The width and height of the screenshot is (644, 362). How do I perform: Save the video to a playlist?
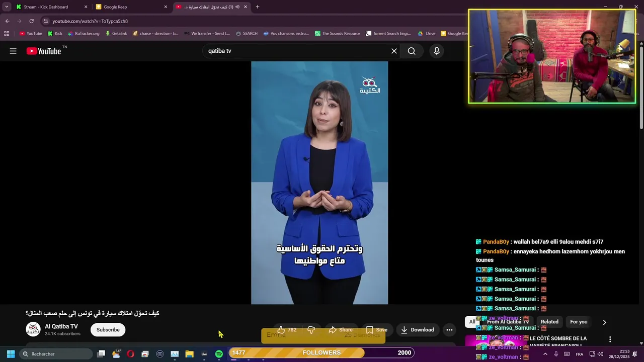click(x=376, y=330)
